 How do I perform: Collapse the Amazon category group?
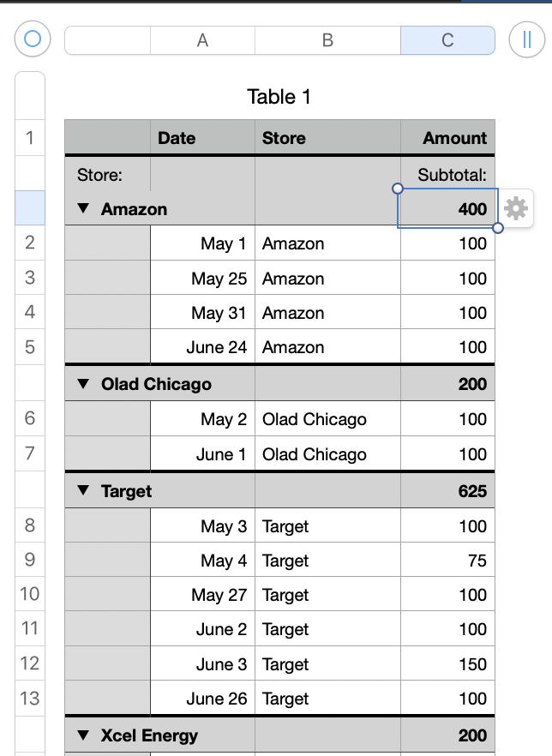(83, 209)
